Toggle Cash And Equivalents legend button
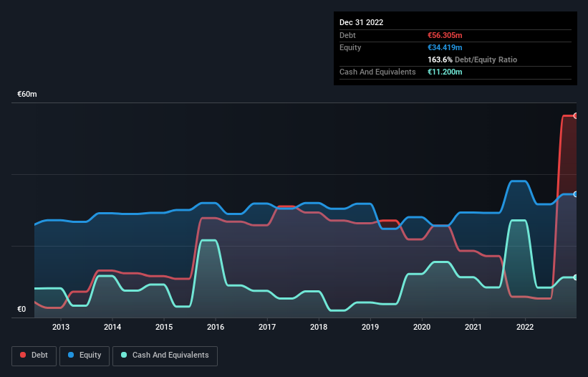This screenshot has width=588, height=377. tap(165, 355)
